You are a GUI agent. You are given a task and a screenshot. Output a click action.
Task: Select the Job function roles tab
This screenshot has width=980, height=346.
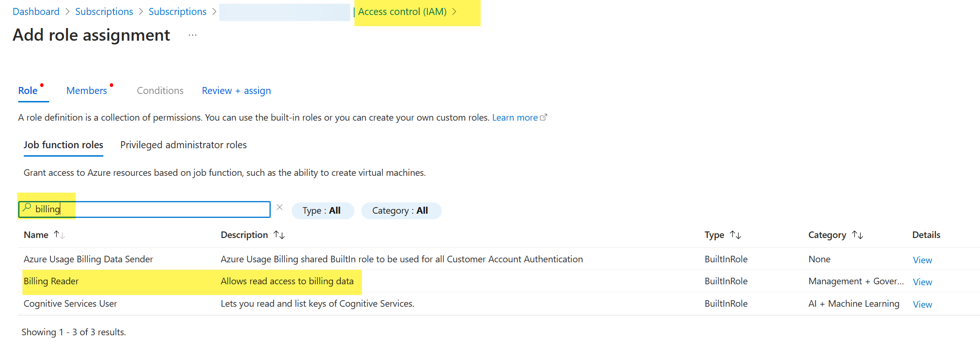[x=64, y=145]
